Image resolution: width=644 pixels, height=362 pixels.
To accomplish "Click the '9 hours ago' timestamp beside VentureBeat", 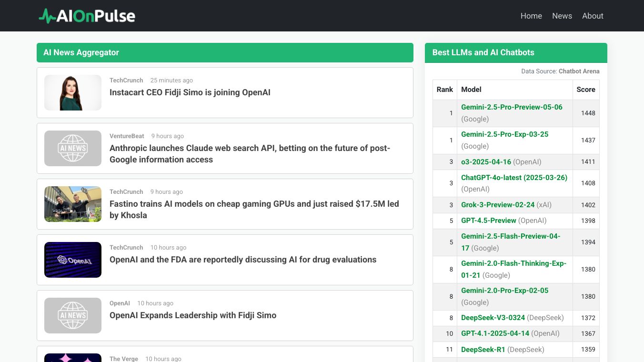I will click(x=168, y=136).
